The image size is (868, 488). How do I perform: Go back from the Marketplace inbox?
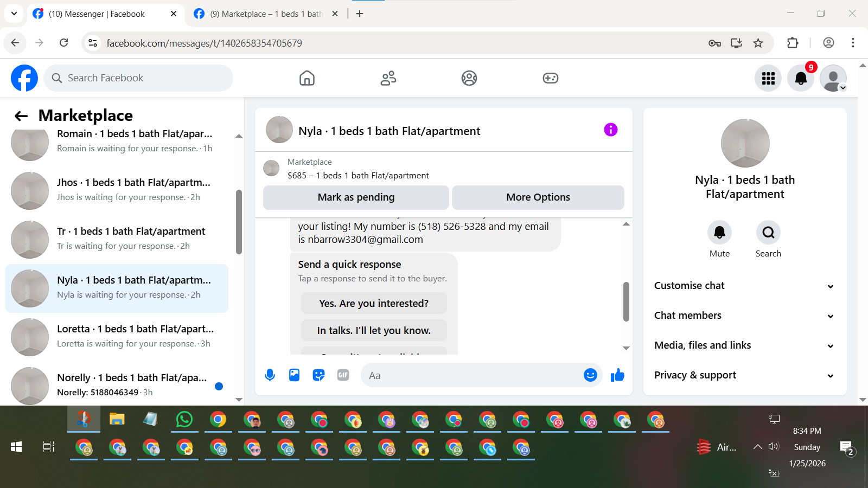(21, 115)
